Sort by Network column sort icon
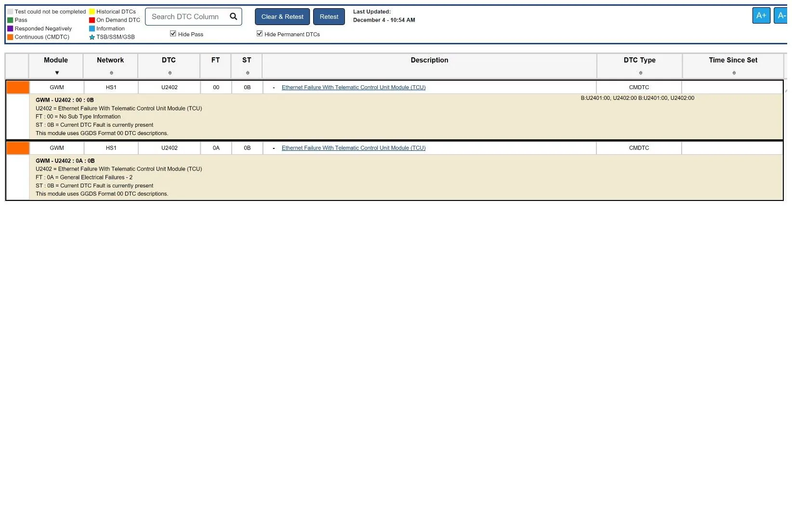792x532 pixels. [x=111, y=73]
